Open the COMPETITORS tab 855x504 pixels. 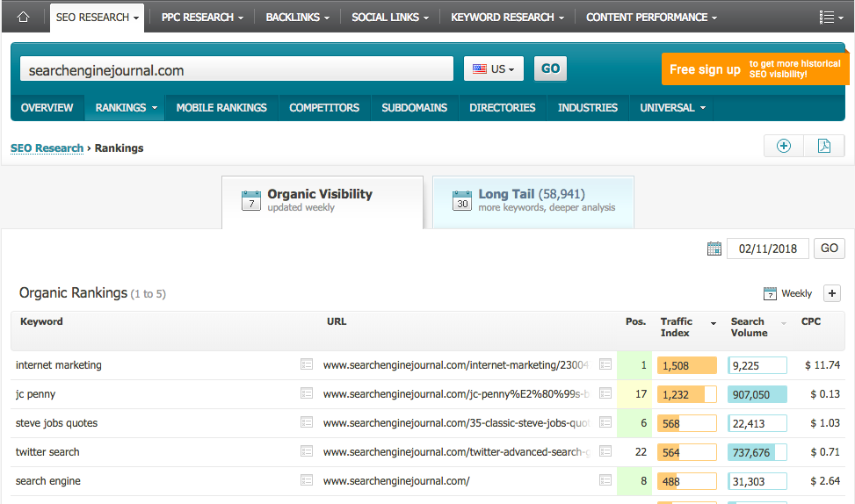(x=324, y=108)
